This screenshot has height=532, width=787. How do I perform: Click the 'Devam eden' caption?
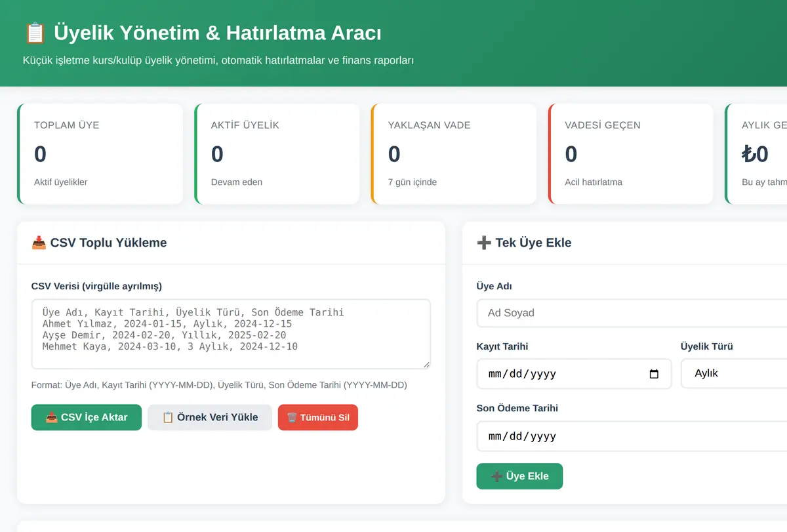pyautogui.click(x=237, y=182)
